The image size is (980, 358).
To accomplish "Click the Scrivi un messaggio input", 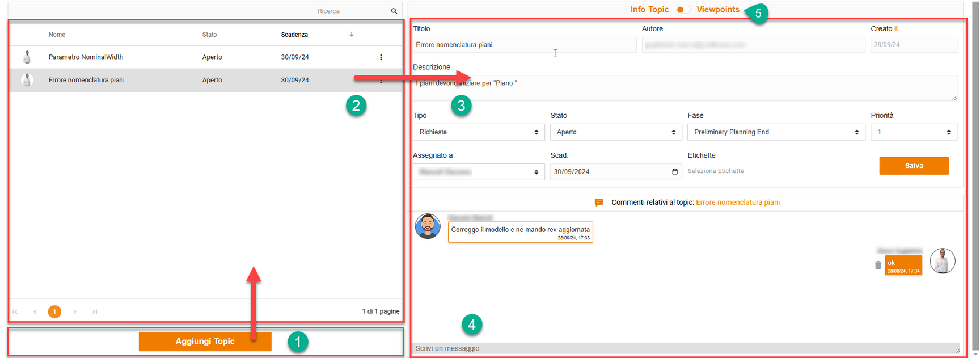I will click(x=686, y=348).
